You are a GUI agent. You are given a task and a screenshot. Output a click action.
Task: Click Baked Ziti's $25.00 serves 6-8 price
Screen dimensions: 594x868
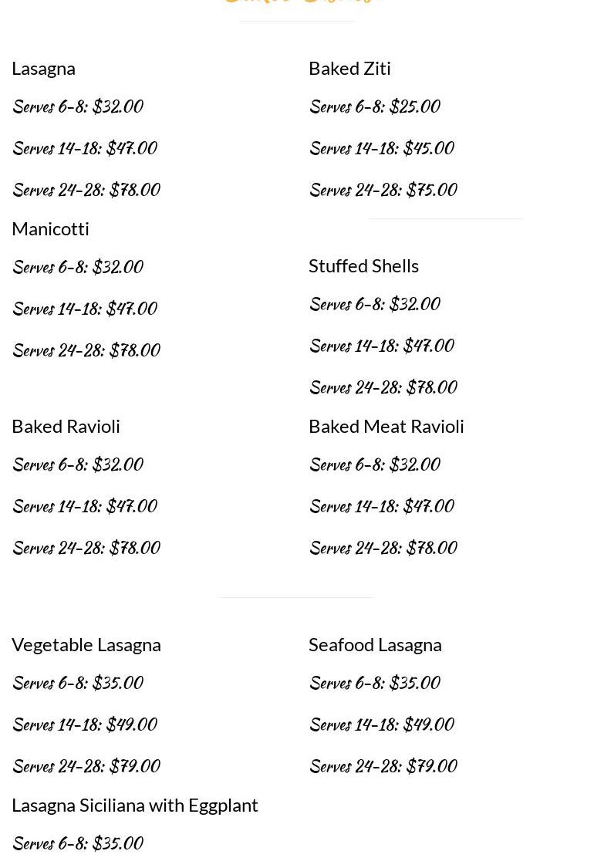pos(374,106)
